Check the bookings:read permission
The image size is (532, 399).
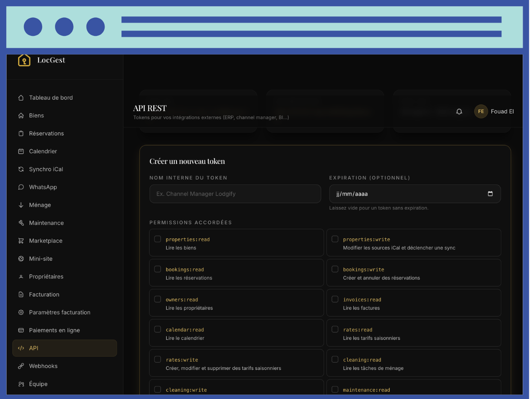[157, 269]
